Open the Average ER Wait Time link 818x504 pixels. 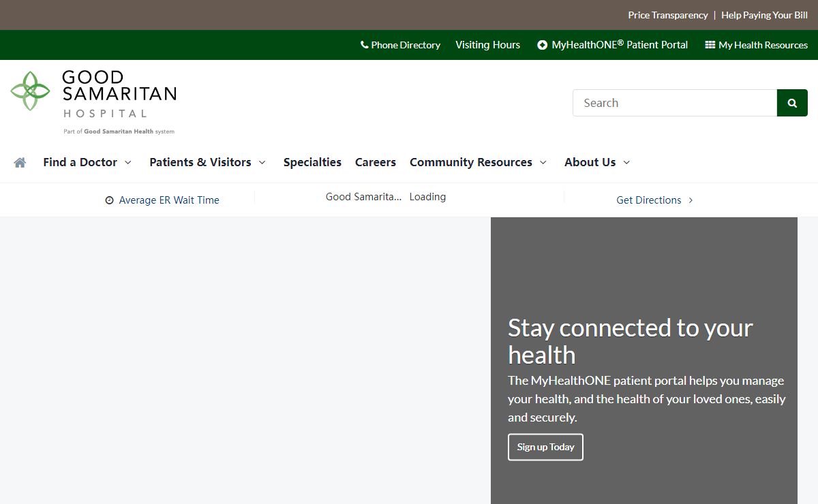point(169,200)
